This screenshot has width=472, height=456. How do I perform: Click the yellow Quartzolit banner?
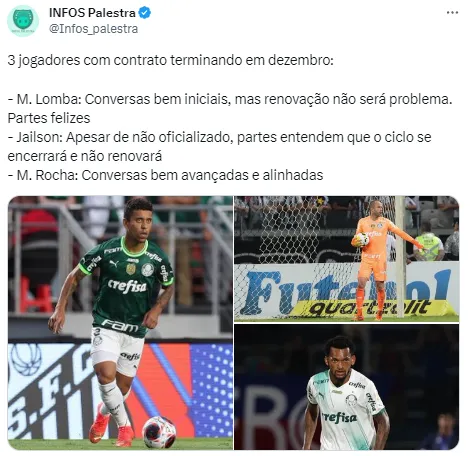click(370, 307)
